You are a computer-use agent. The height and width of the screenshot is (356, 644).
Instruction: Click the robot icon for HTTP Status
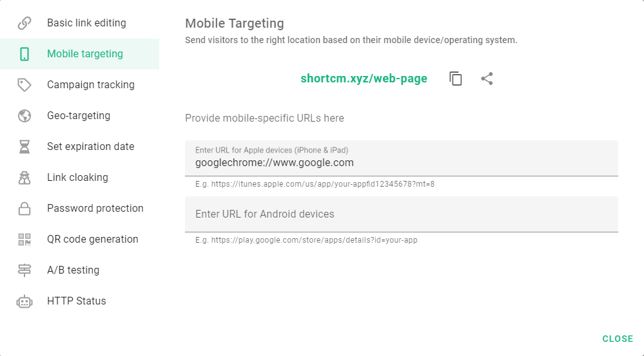[x=24, y=301]
